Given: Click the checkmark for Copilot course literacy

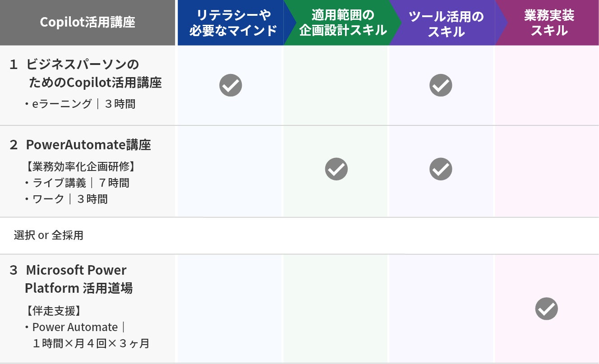Looking at the screenshot, I should click(x=230, y=85).
